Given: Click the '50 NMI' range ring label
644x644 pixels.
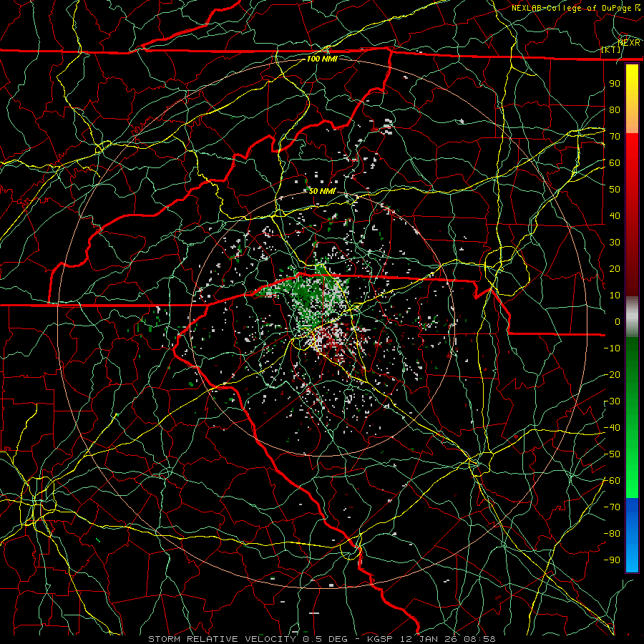Looking at the screenshot, I should pos(322,191).
